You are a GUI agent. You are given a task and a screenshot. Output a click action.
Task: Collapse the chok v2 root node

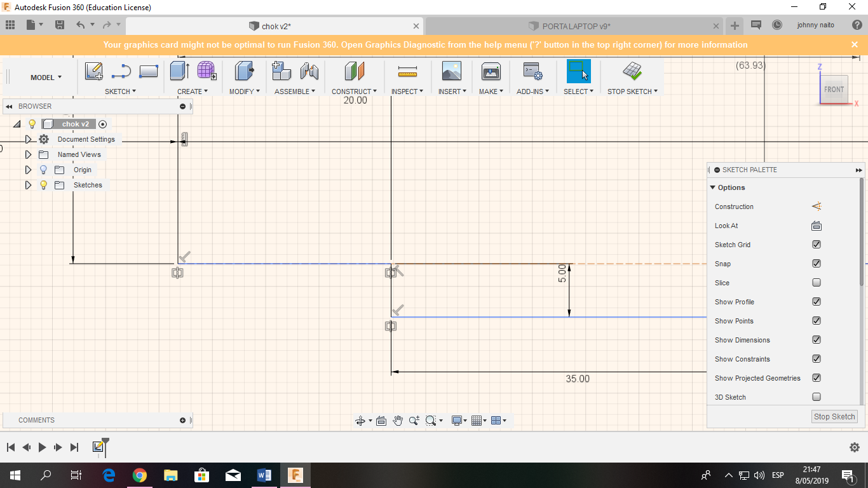[17, 124]
